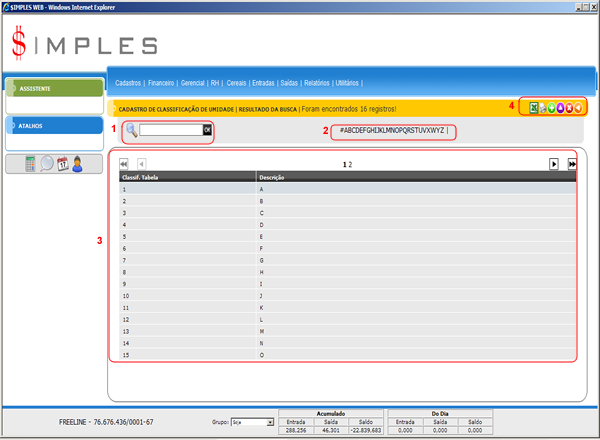Export results with the Excel icon

534,108
